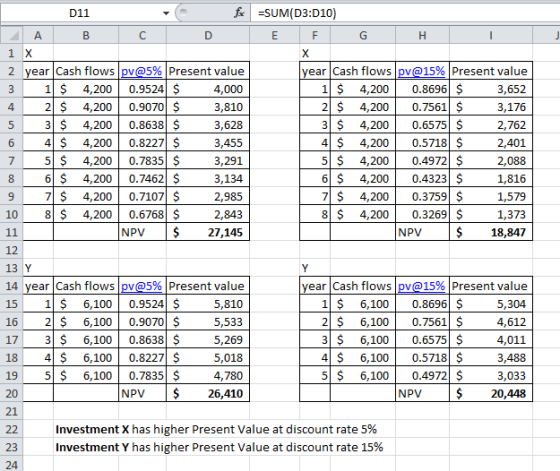Click the present value 3,033 cell
The width and height of the screenshot is (560, 471).
491,375
